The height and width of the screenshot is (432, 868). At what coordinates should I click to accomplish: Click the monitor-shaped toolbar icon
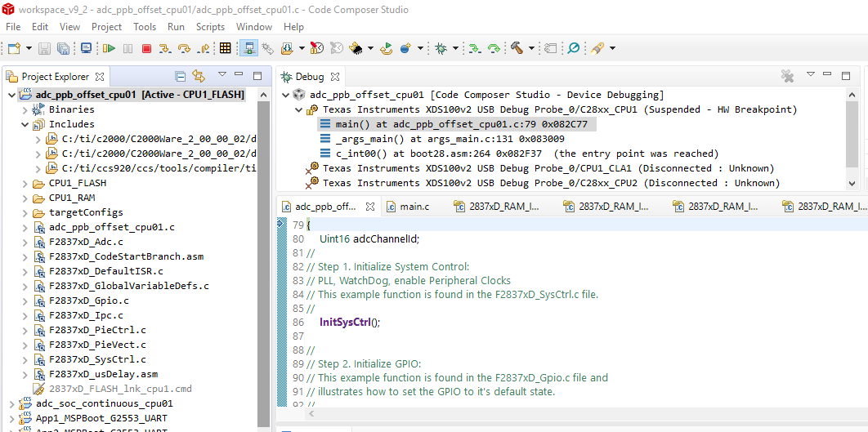pos(86,49)
